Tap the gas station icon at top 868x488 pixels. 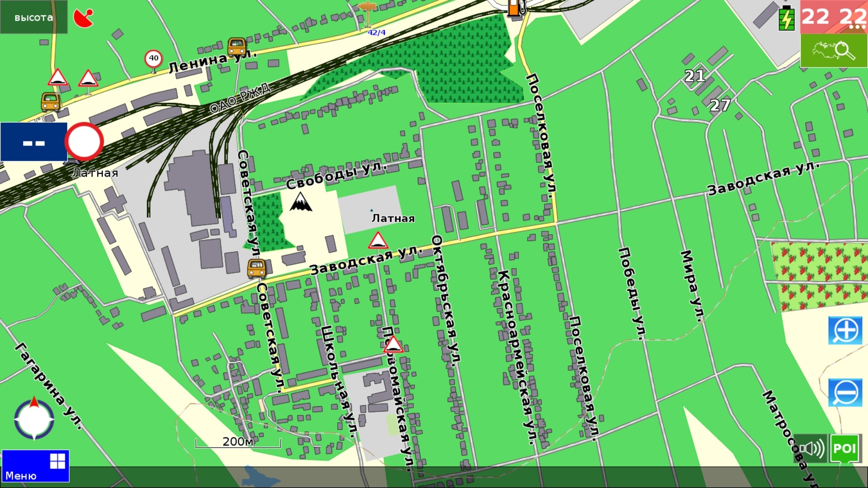click(514, 9)
